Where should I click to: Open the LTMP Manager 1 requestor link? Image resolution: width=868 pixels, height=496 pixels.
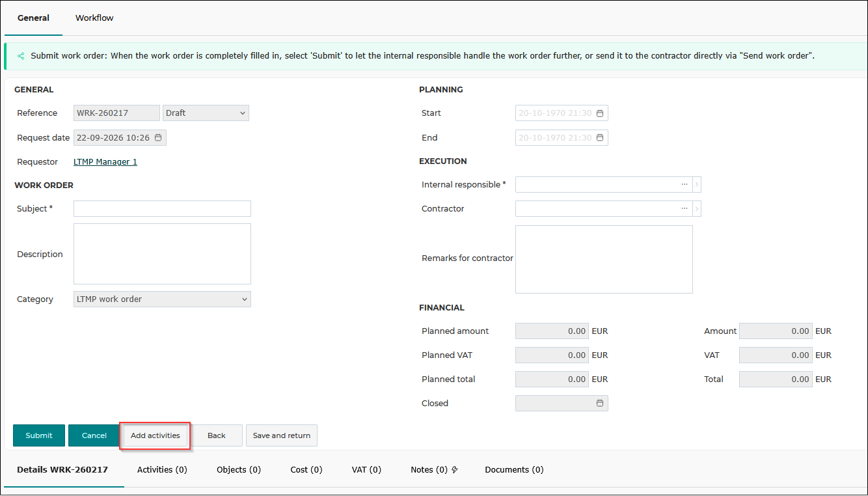pyautogui.click(x=105, y=161)
